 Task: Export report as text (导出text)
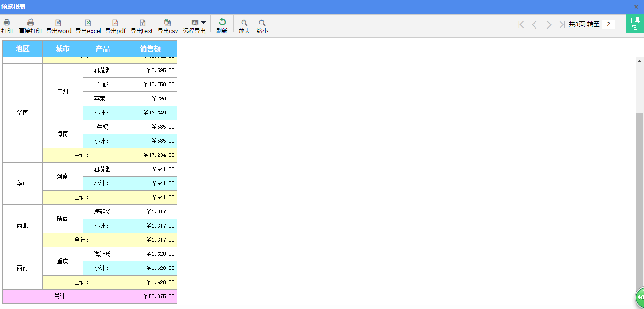(142, 26)
